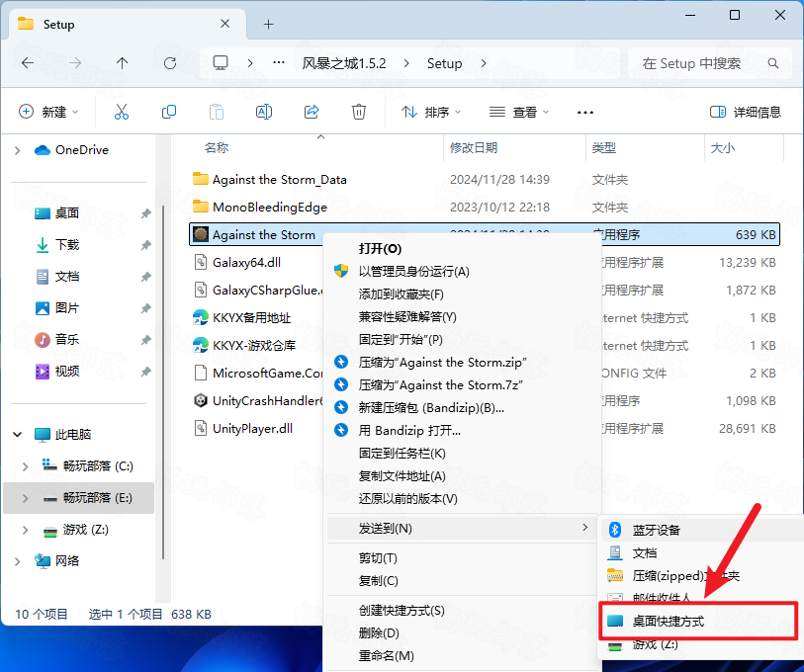The width and height of the screenshot is (804, 672).
Task: Expand the 畅玩部落 (E:) drive node
Action: [x=25, y=498]
